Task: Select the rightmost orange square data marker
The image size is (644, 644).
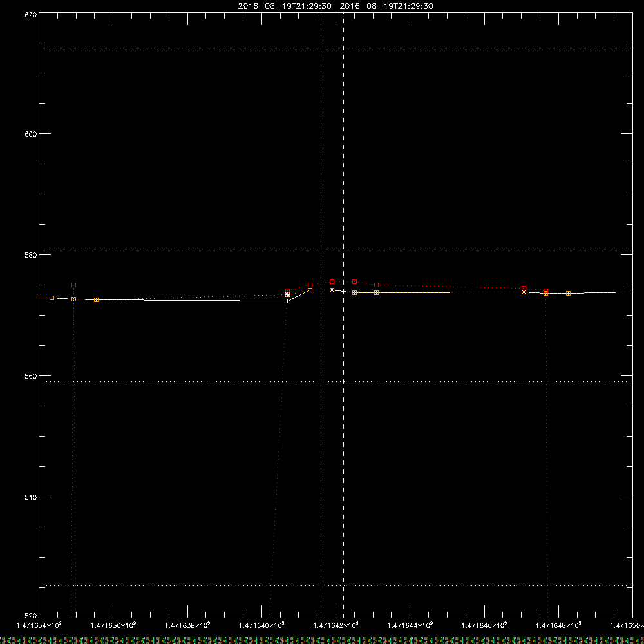Action: [569, 293]
